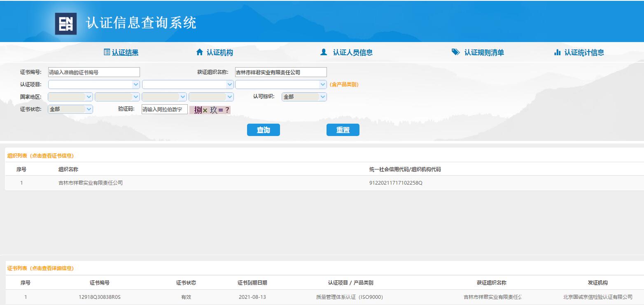This screenshot has width=644, height=305.
Task: Click the CNCA logo in the header
Action: [65, 24]
